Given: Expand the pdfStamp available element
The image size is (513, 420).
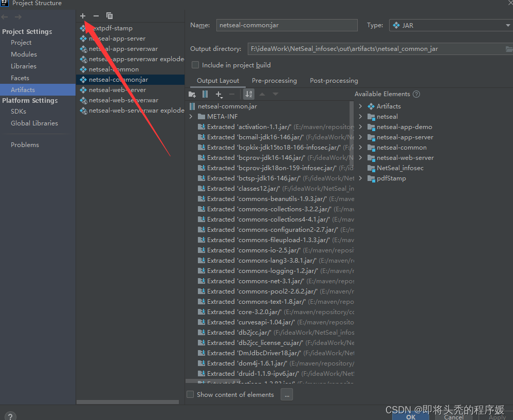Looking at the screenshot, I should click(x=360, y=178).
